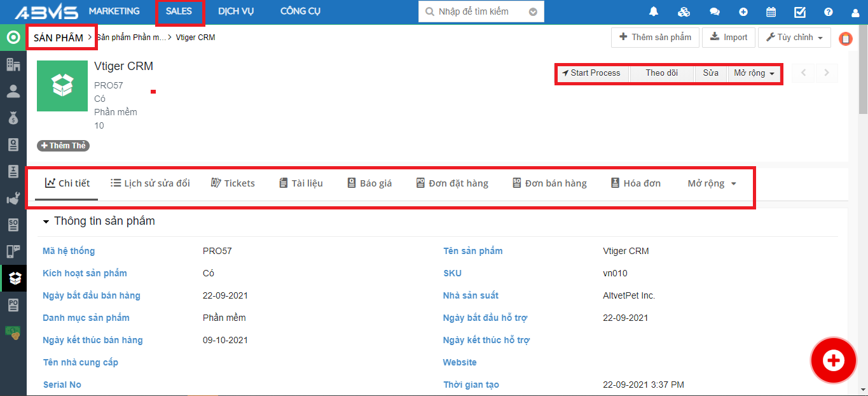Screen dimensions: 868x396
Task: Click the search input field
Action: 481,11
